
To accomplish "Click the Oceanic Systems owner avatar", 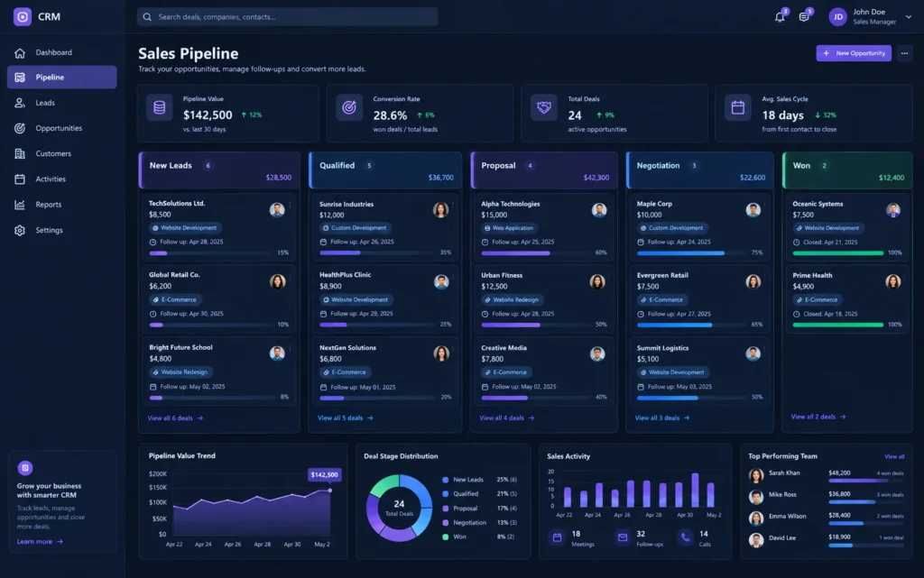I will (x=892, y=210).
